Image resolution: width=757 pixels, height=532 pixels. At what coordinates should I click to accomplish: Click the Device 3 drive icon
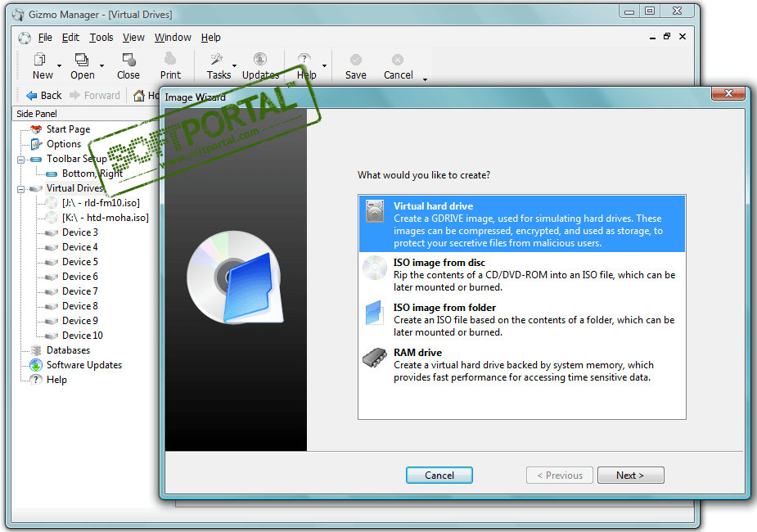pyautogui.click(x=52, y=232)
